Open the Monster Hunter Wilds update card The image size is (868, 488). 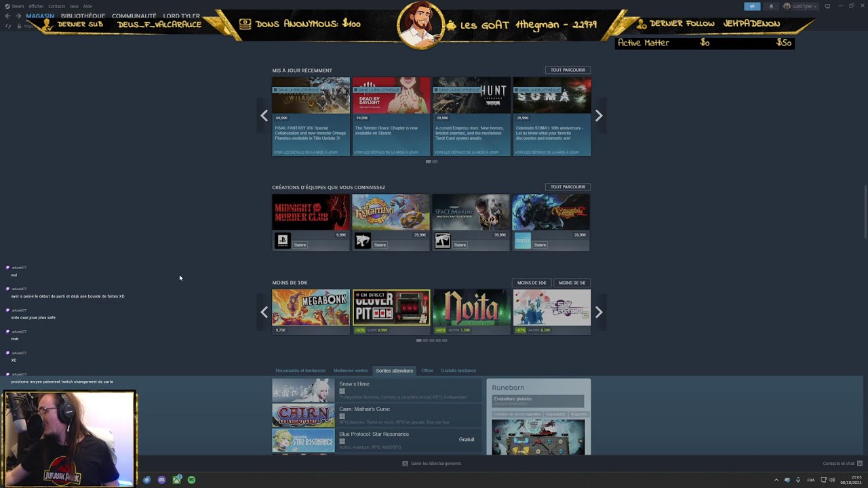pyautogui.click(x=311, y=117)
